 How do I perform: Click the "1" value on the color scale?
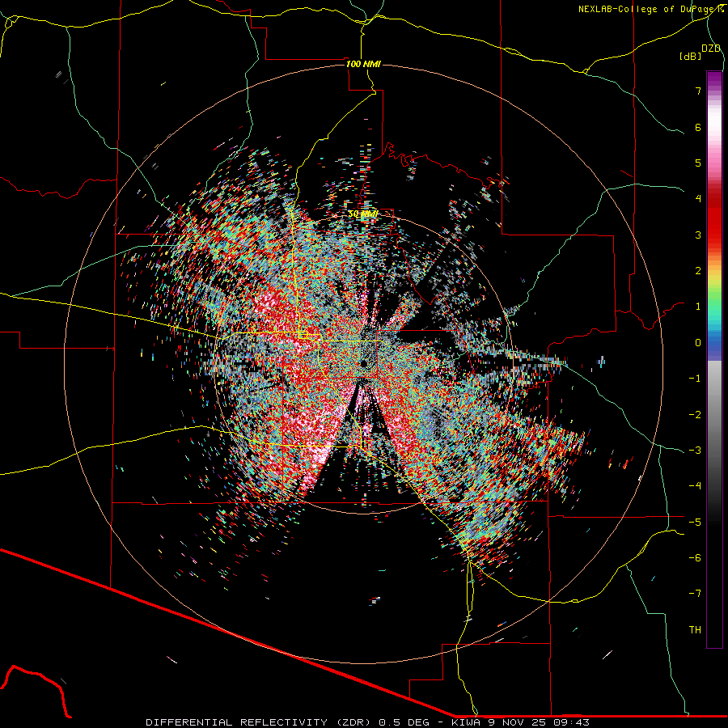698,307
